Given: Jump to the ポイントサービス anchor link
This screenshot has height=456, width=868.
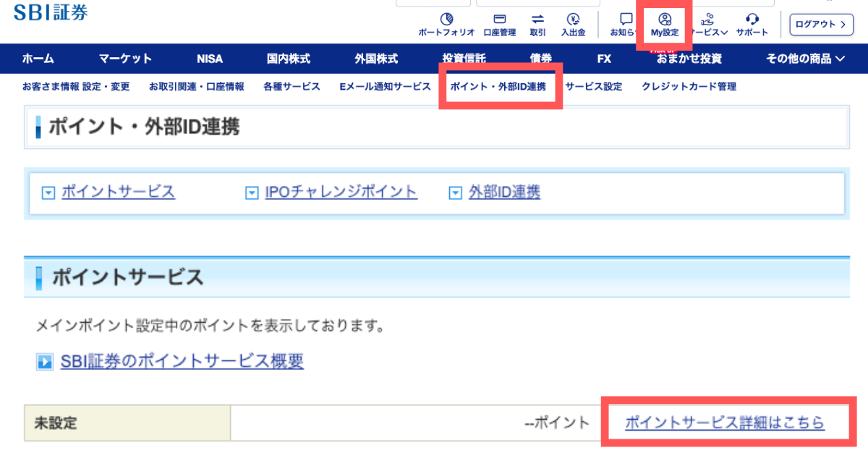Looking at the screenshot, I should pyautogui.click(x=118, y=192).
